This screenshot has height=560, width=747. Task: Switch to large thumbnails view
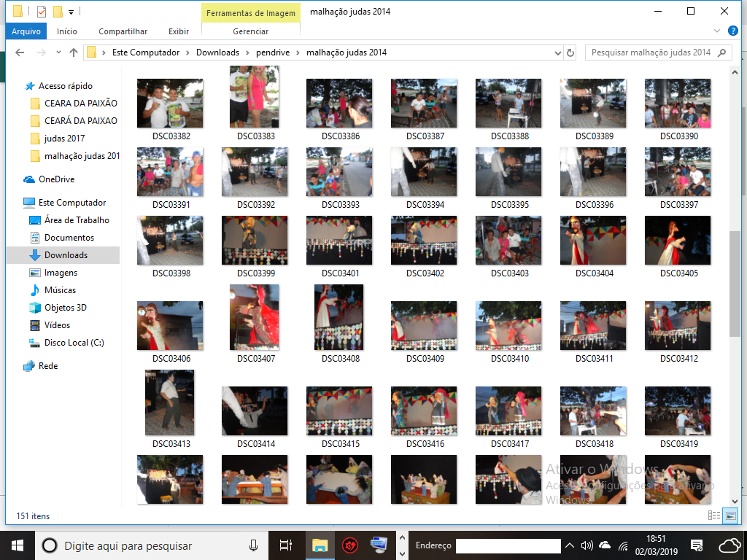pos(730,516)
